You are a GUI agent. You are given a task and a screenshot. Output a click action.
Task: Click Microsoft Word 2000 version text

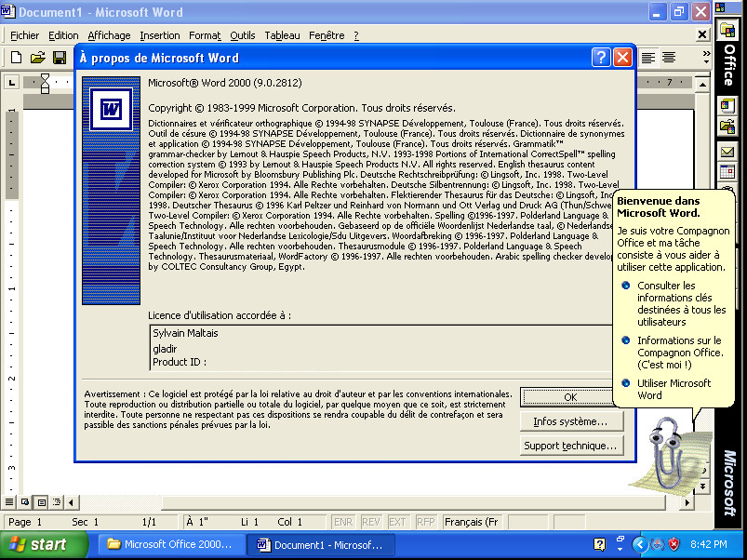pos(225,83)
